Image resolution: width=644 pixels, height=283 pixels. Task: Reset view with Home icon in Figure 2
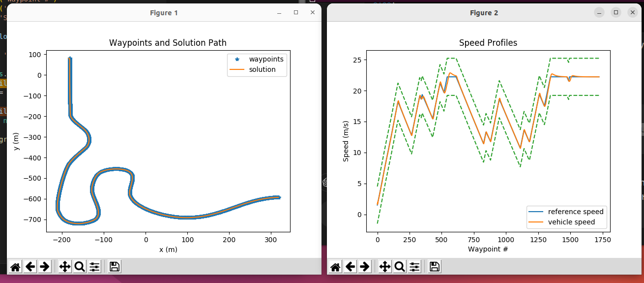point(335,267)
